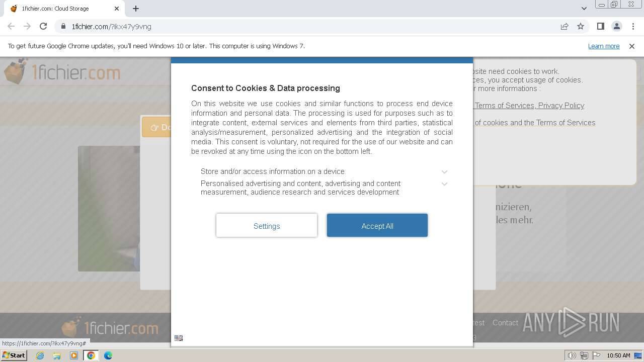Viewport: 644px width, 362px height.
Task: Click 'of cookies and the Terms of Services' link
Action: coord(535,122)
